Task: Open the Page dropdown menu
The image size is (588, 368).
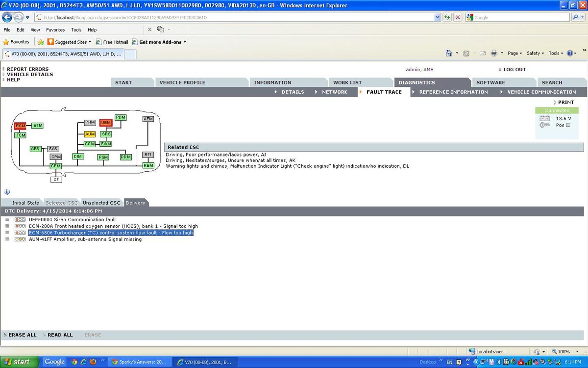Action: (x=514, y=53)
